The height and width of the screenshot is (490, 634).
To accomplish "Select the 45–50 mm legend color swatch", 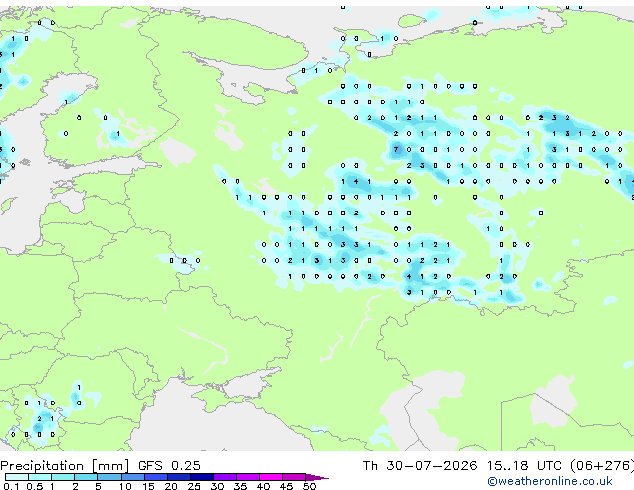I will (294, 477).
